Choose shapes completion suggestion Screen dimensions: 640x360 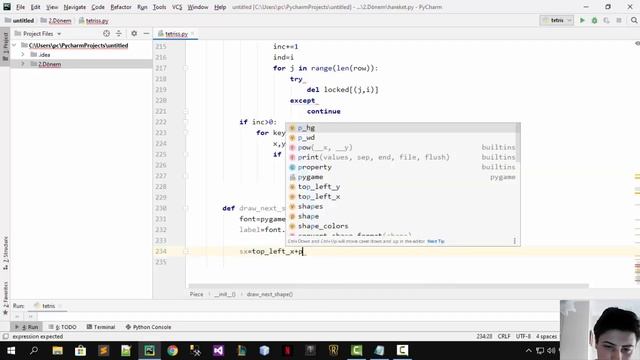402,206
